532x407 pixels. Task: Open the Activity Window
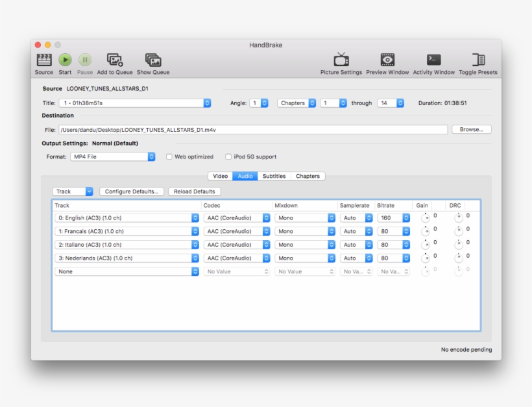click(x=433, y=60)
